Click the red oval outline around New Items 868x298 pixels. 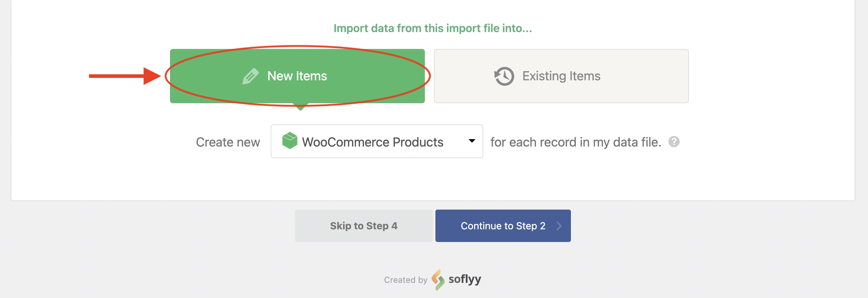429,76
